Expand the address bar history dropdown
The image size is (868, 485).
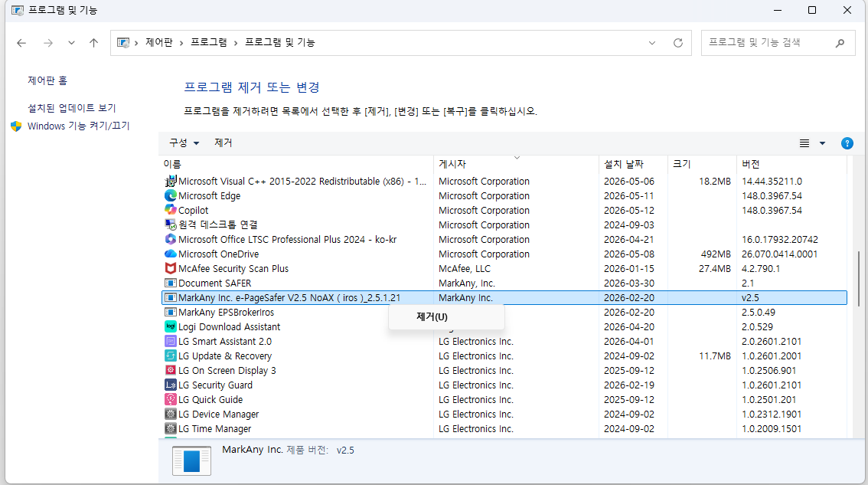click(x=652, y=43)
